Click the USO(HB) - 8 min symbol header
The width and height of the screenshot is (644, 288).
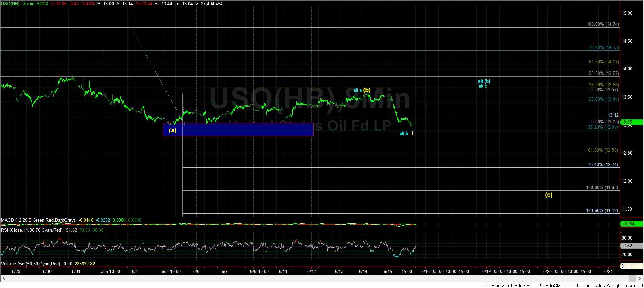(x=17, y=4)
